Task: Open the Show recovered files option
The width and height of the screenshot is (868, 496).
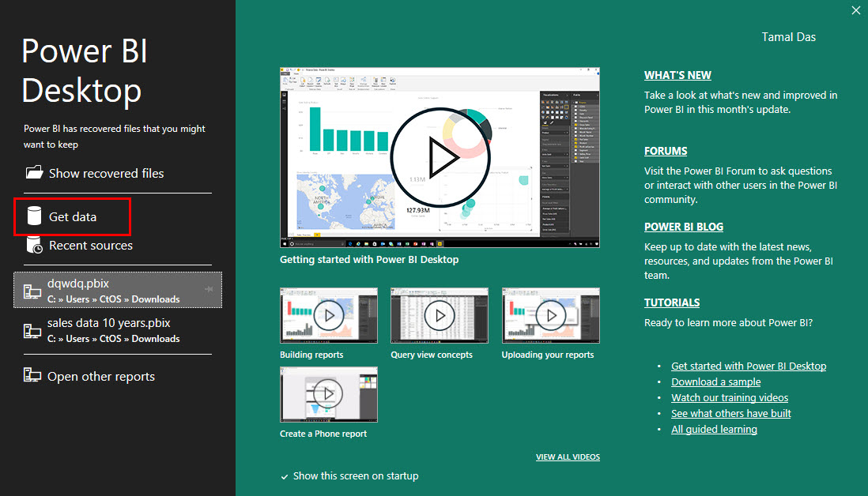Action: (x=106, y=173)
